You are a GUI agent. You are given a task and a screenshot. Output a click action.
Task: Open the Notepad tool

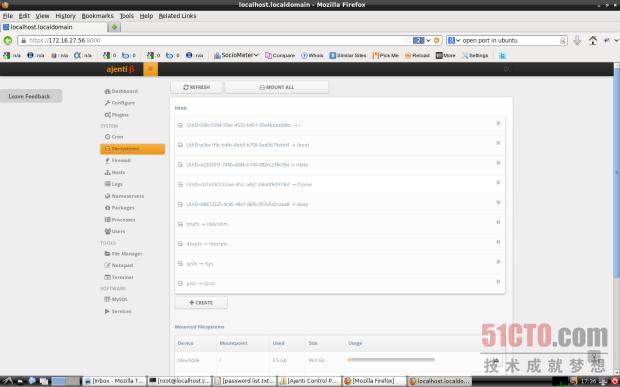coord(119,266)
